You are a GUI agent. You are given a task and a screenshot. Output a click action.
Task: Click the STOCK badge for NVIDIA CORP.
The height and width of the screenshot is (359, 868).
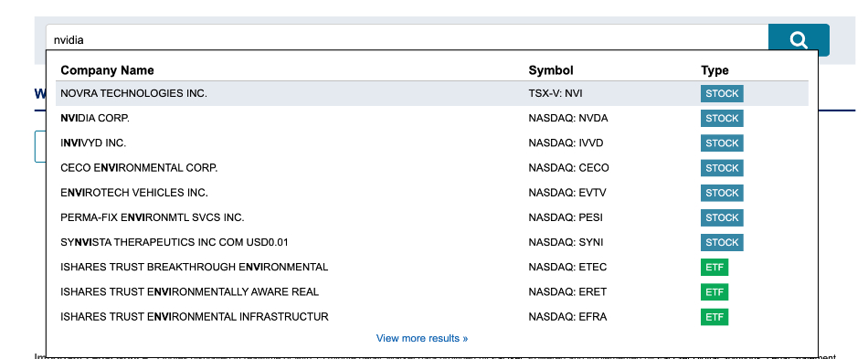[722, 119]
